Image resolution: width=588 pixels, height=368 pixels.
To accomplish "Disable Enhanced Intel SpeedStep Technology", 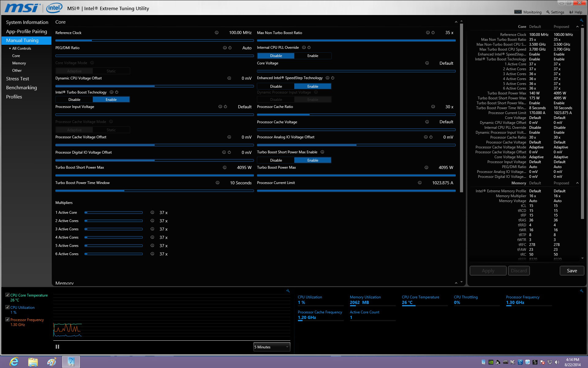I will tap(276, 86).
